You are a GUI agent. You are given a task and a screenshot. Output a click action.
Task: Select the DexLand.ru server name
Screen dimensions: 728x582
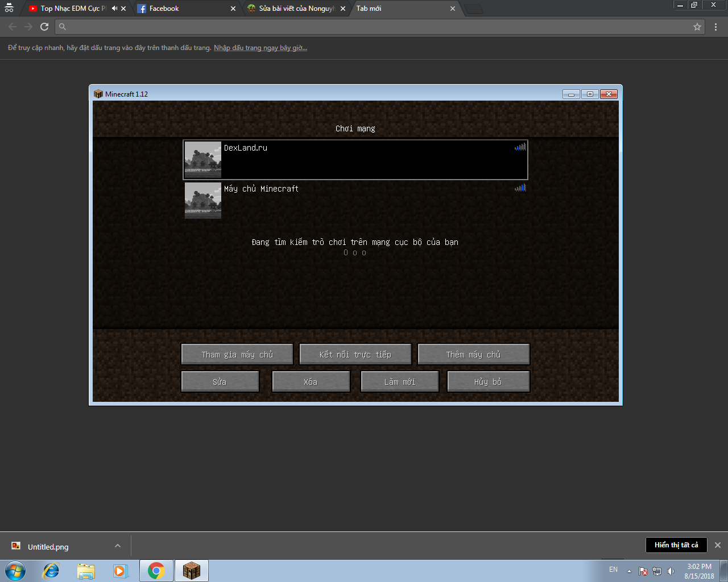coord(246,148)
